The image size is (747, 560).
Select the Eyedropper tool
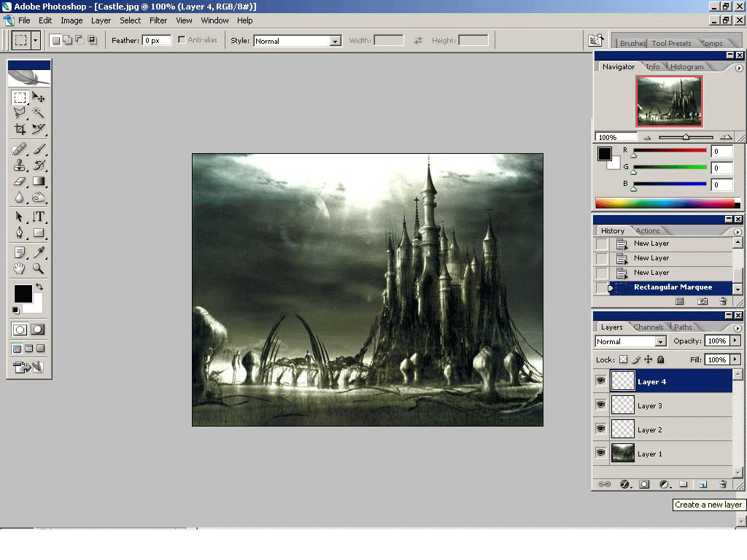[x=38, y=252]
